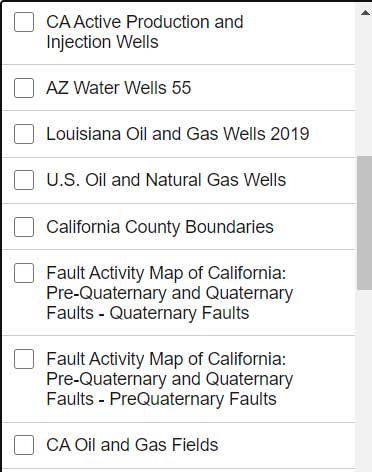The image size is (372, 472).
Task: Select California County Boundaries list item
Action: pyautogui.click(x=179, y=227)
